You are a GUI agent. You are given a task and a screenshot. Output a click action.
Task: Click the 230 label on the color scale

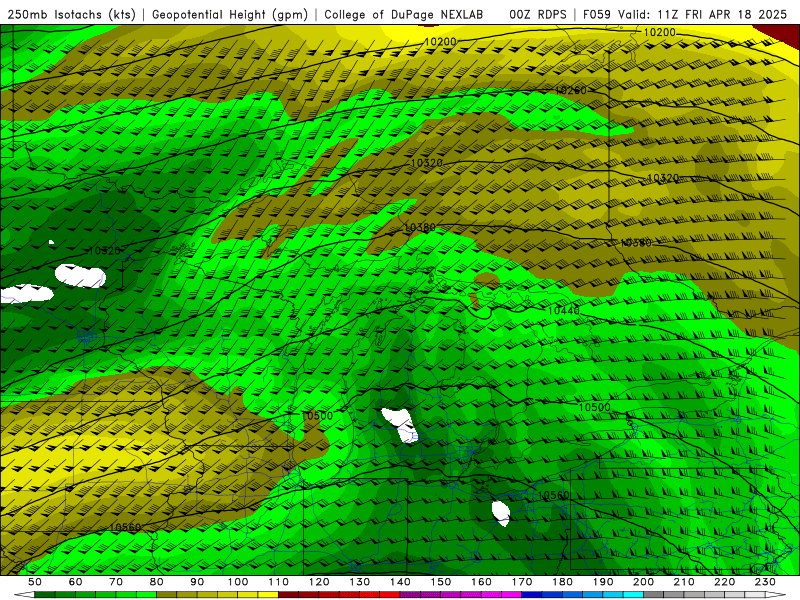[x=765, y=582]
